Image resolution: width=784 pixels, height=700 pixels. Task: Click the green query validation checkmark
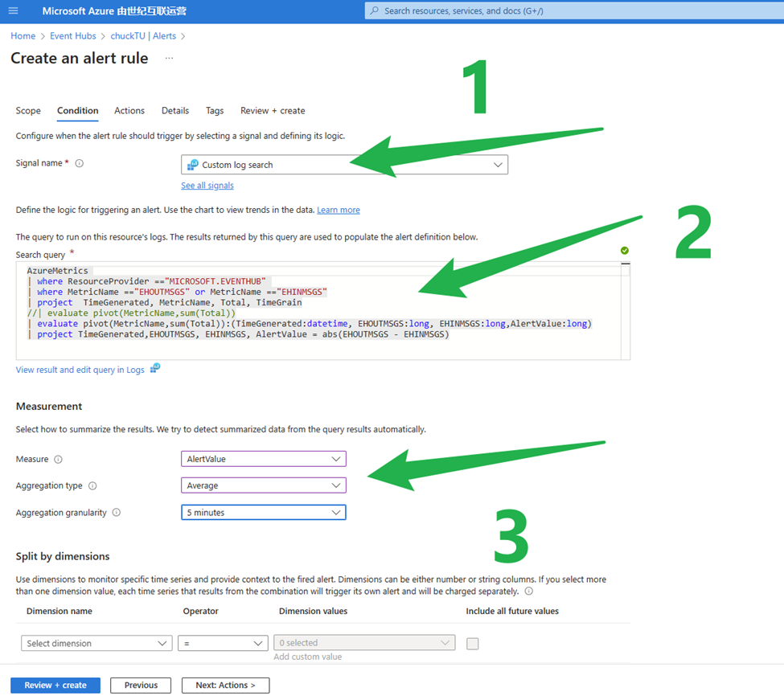click(625, 251)
